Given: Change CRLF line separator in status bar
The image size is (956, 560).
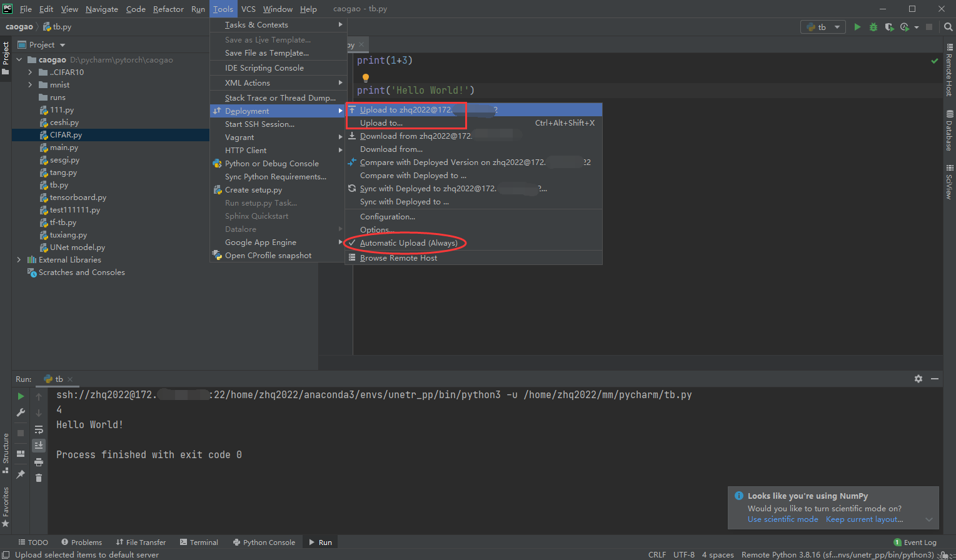Looking at the screenshot, I should pyautogui.click(x=657, y=555).
